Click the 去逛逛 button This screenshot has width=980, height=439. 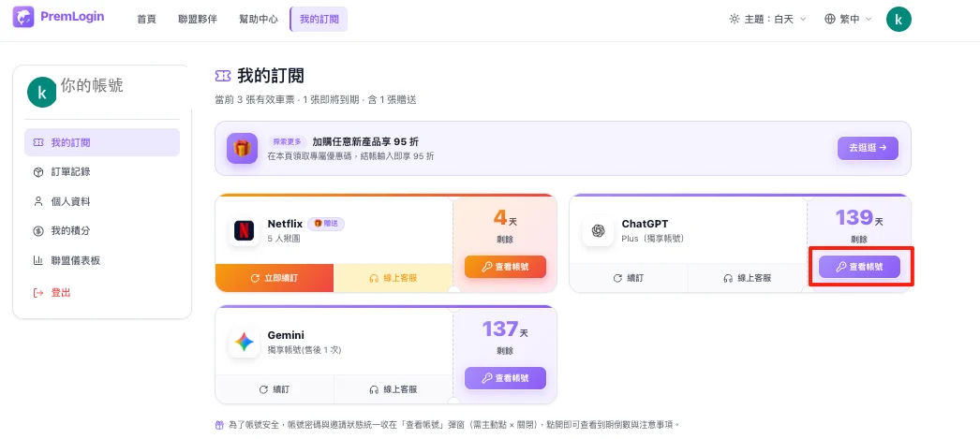868,148
